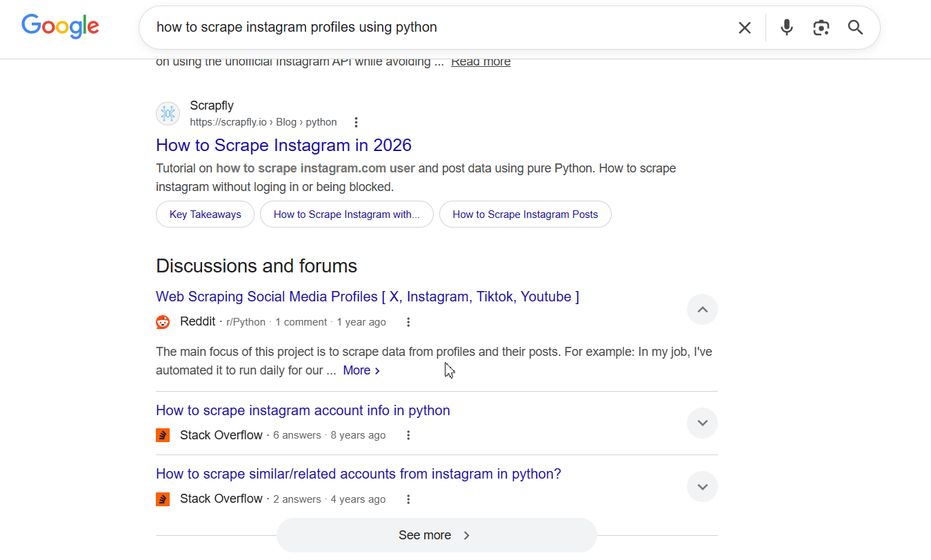
Task: Open 'How to Scrape Instagram Posts' chip
Action: (525, 214)
